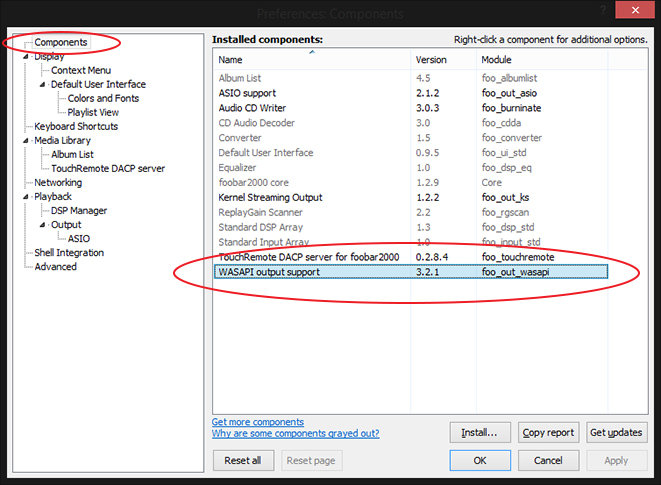Open Why are some components grayed out link
The height and width of the screenshot is (485, 661).
(296, 433)
